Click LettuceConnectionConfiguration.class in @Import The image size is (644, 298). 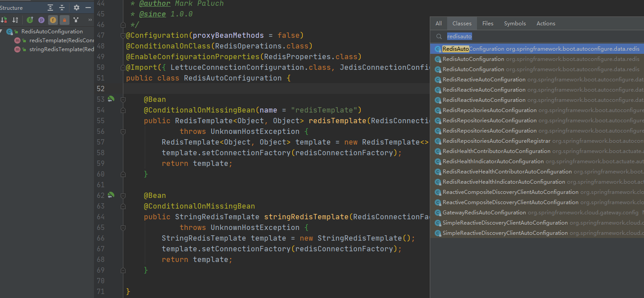(x=251, y=67)
